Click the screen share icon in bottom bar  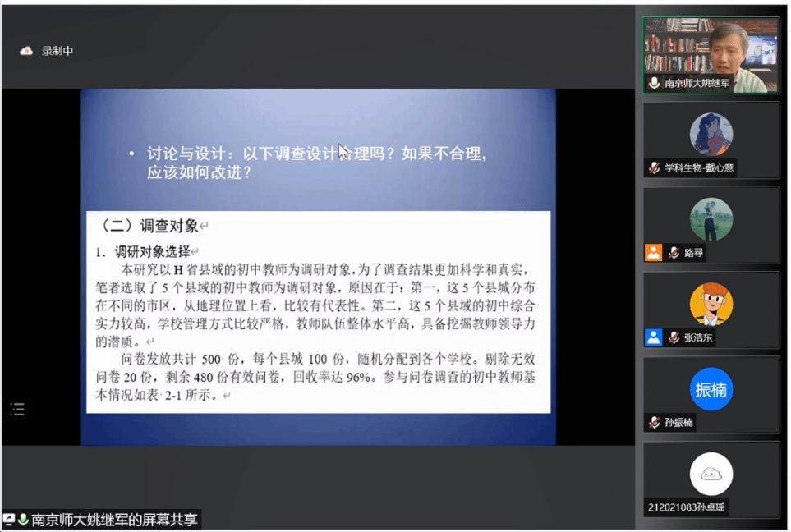9,520
